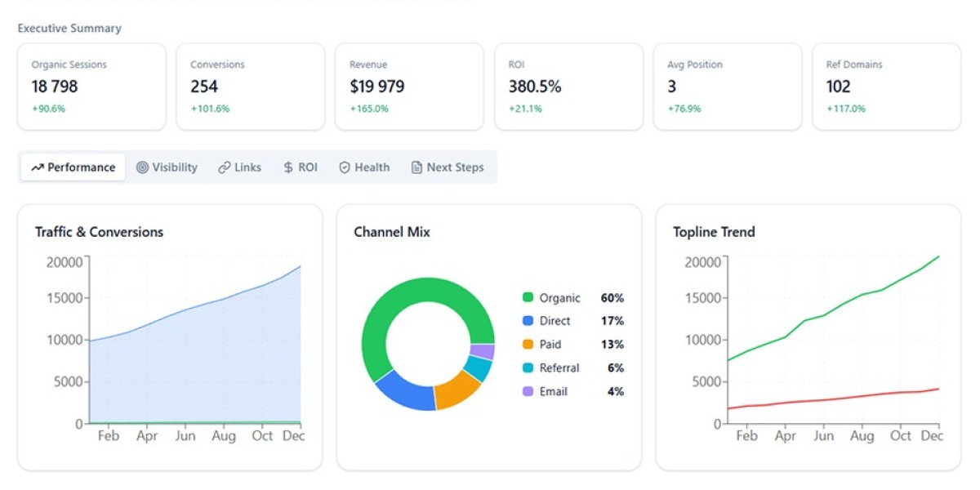Click the Direct 17% legend value
This screenshot has height=490, width=980.
click(612, 321)
